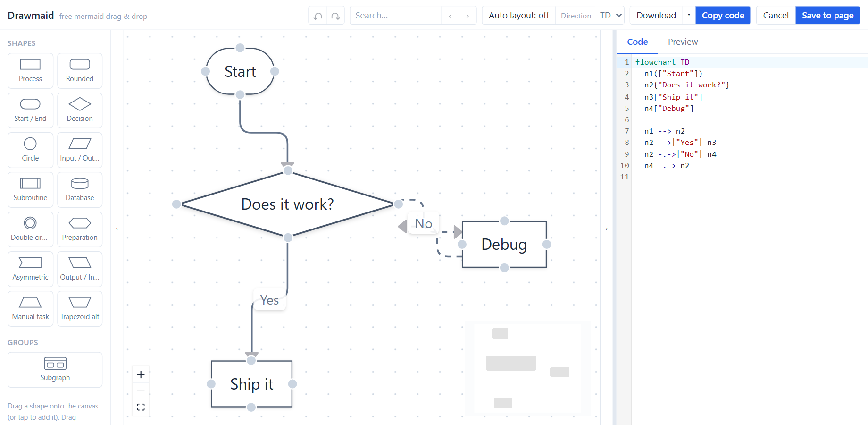Collapse the right code panel
The width and height of the screenshot is (868, 425).
[x=607, y=229]
